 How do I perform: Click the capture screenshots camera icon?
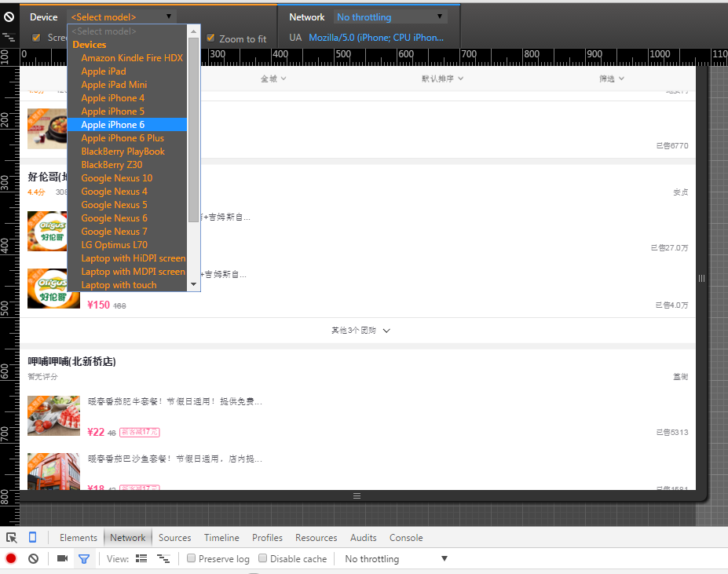tap(62, 558)
